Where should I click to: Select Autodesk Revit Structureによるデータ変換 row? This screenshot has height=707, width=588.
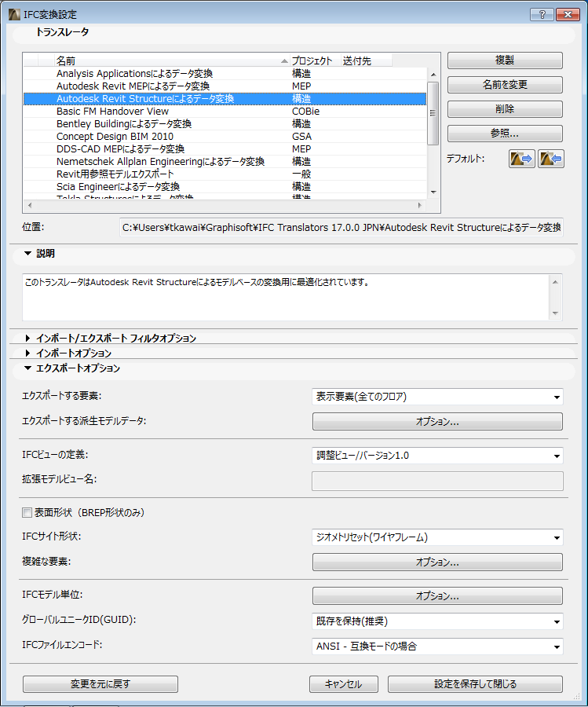(x=225, y=99)
